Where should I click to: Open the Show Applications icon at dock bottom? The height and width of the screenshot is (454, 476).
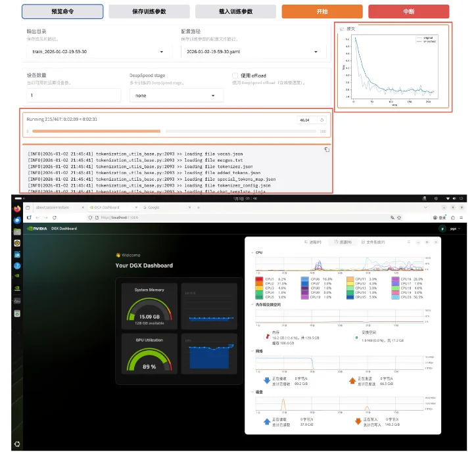coord(17,445)
